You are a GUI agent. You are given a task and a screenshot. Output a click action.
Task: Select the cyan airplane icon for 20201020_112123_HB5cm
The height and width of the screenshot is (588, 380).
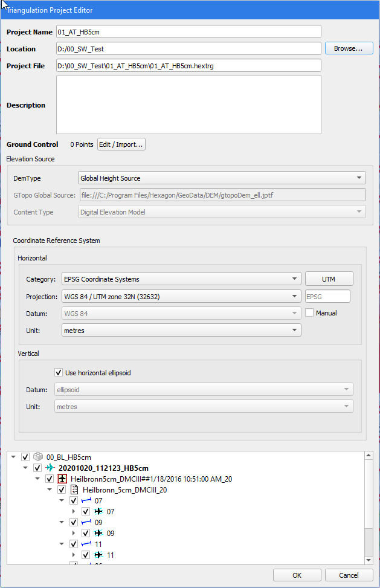(50, 468)
